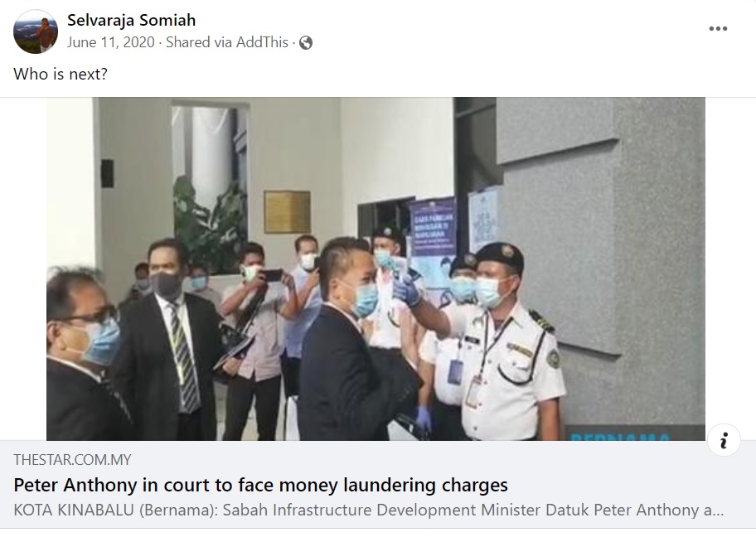Click the link info 'i' icon

coord(723,440)
